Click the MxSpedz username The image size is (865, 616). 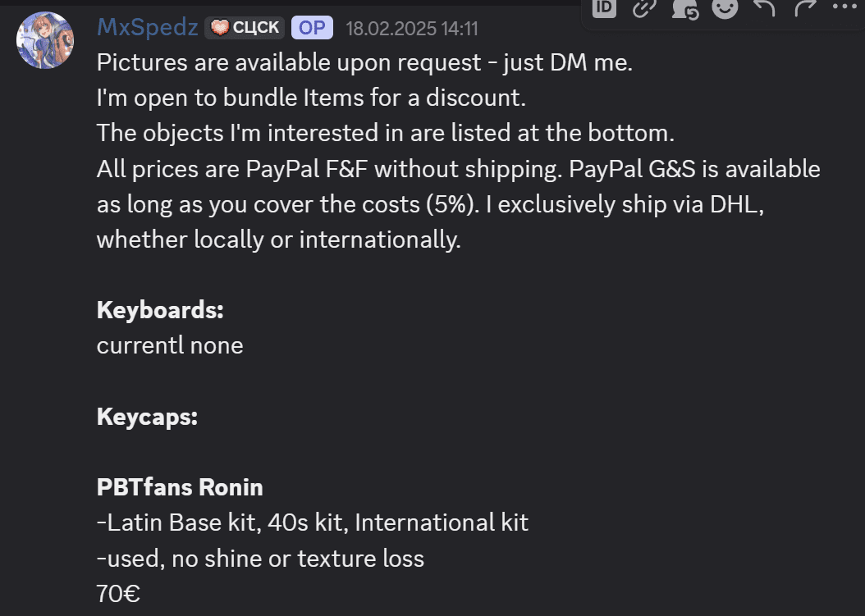click(x=148, y=27)
